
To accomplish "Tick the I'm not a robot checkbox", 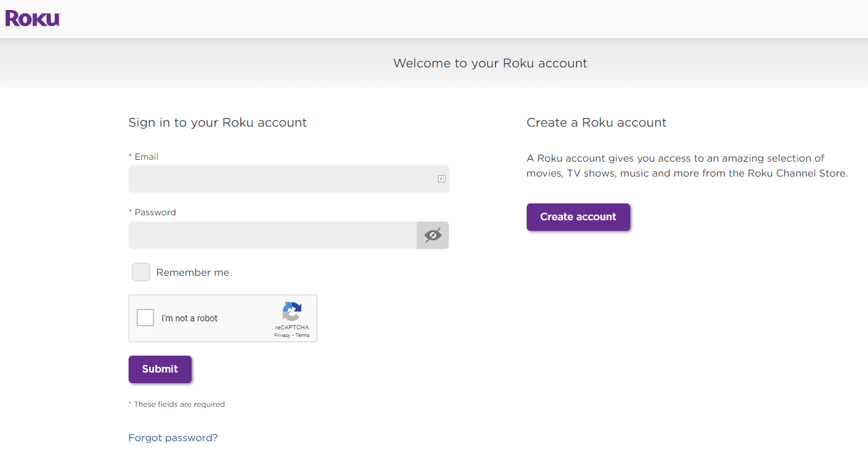I will click(x=145, y=318).
